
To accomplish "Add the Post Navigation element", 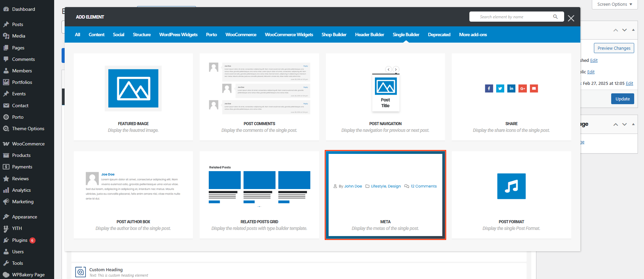I will 385,97.
